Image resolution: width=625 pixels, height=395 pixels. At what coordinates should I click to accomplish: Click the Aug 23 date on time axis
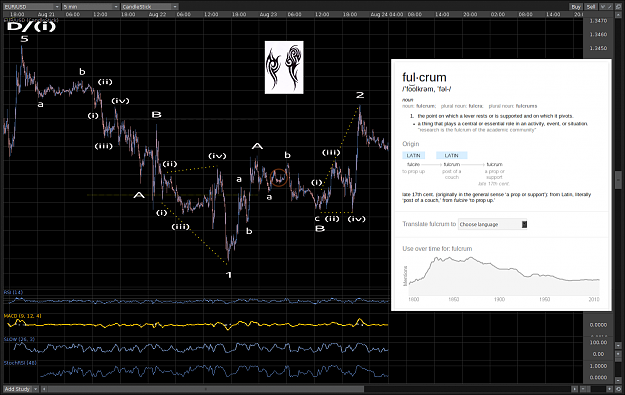pos(268,15)
